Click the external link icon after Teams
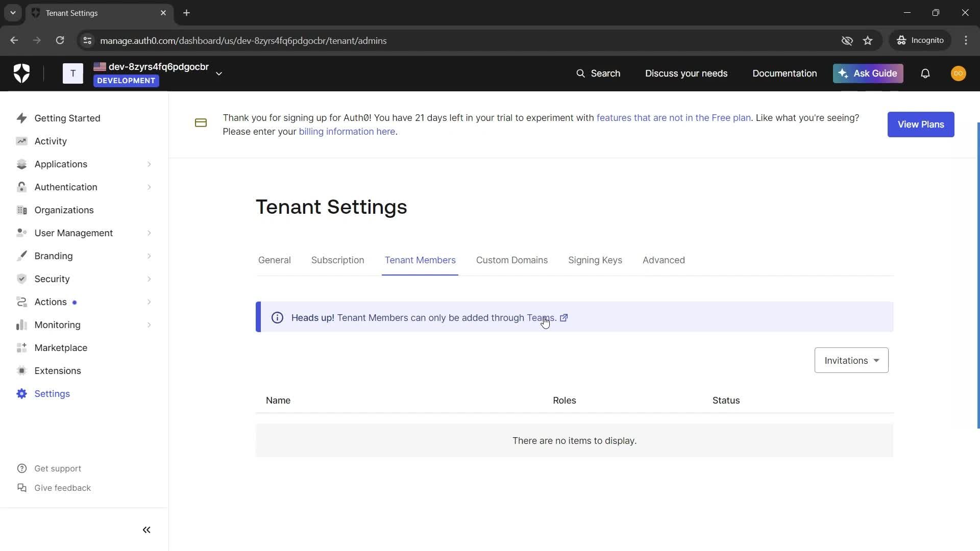Viewport: 980px width, 551px height. (x=564, y=318)
